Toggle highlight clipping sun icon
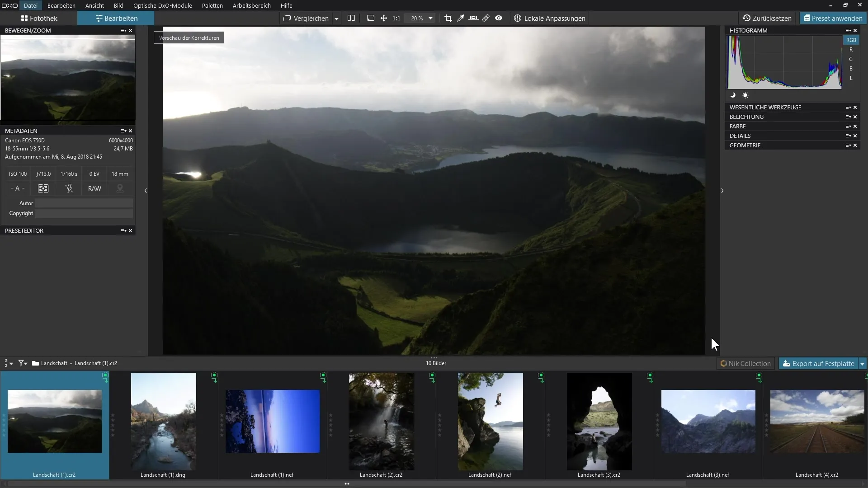This screenshot has height=488, width=868. [745, 95]
